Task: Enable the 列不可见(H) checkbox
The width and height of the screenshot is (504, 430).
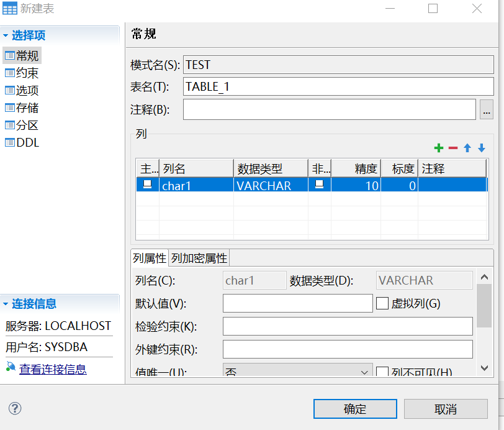Action: pyautogui.click(x=382, y=372)
